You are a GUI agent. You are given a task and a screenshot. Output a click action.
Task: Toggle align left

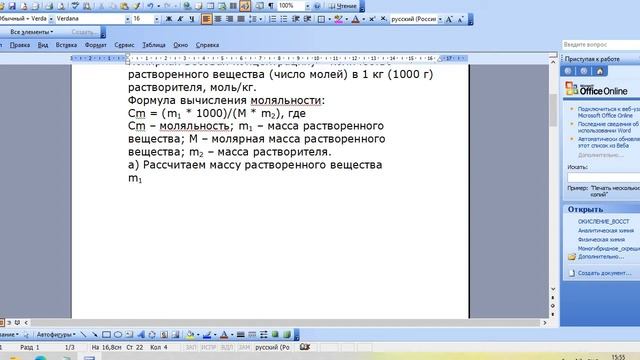pyautogui.click(x=207, y=19)
